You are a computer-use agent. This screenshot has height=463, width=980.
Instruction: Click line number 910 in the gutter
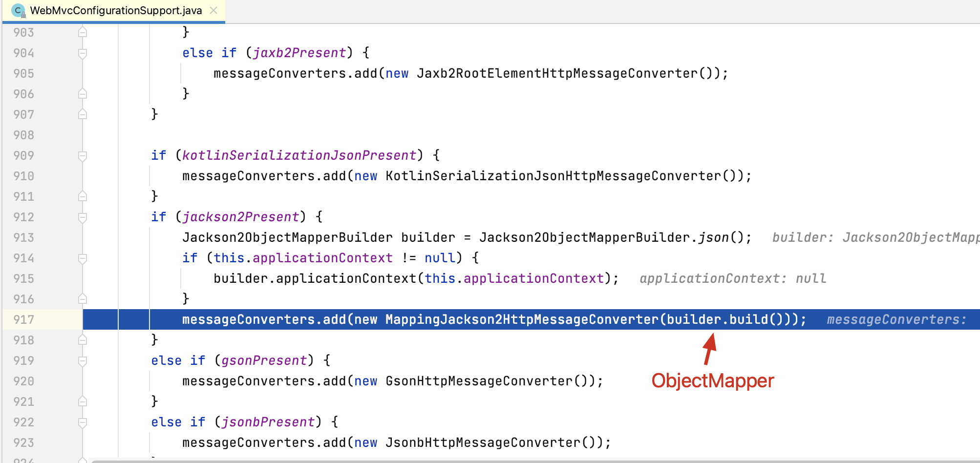point(24,176)
